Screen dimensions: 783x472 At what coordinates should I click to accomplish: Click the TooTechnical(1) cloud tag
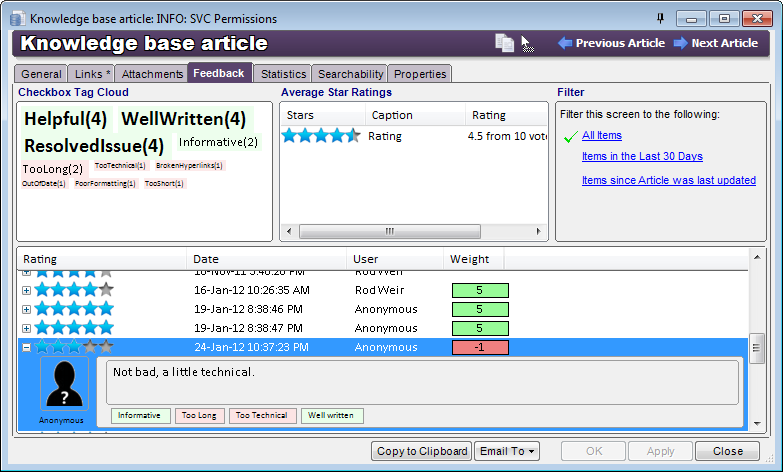coord(120,166)
